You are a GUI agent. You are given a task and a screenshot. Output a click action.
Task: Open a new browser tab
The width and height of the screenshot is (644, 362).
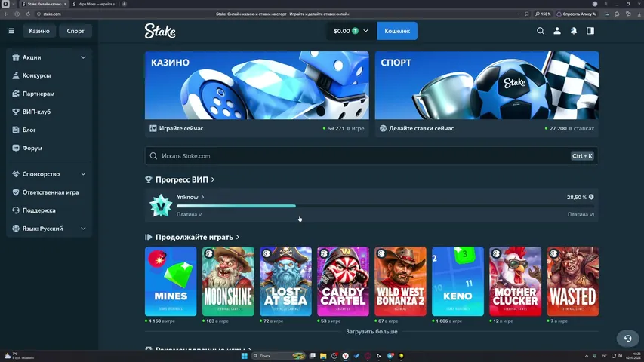[x=124, y=4]
